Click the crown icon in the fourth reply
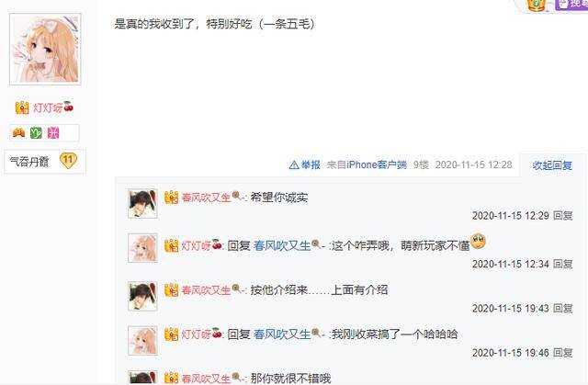Image resolution: width=588 pixels, height=385 pixels. coord(172,334)
